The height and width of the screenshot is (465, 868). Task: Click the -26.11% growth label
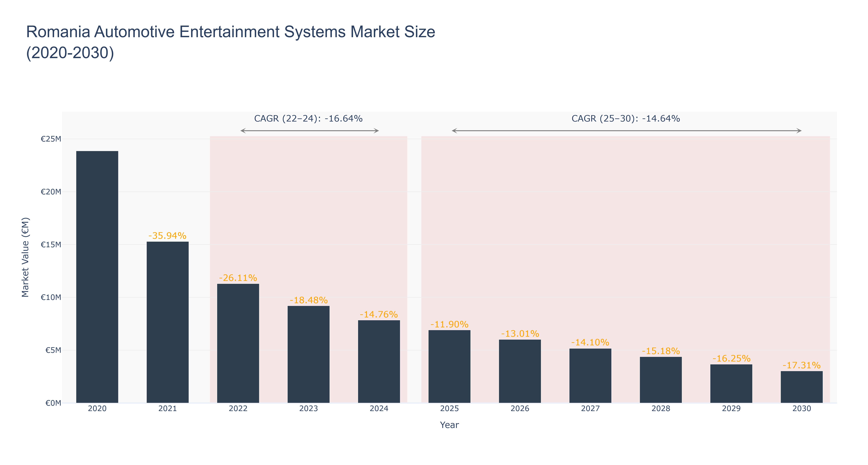238,278
